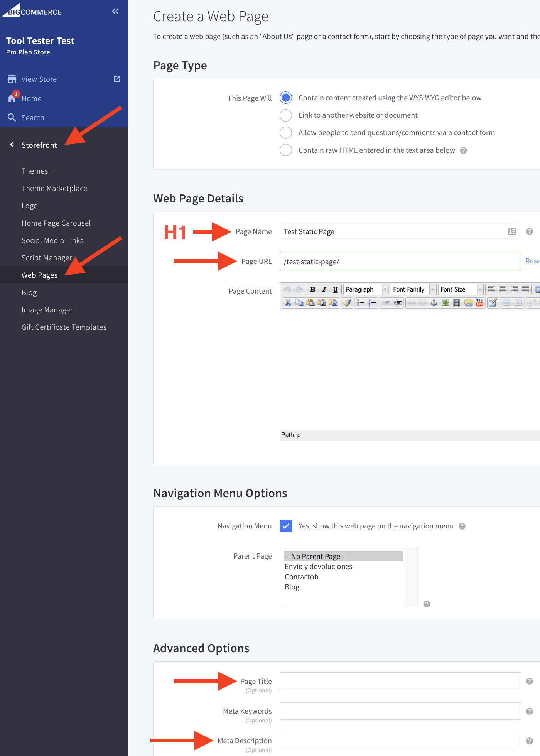The width and height of the screenshot is (540, 756).
Task: Uncheck show page on navigation menu
Action: click(x=286, y=526)
